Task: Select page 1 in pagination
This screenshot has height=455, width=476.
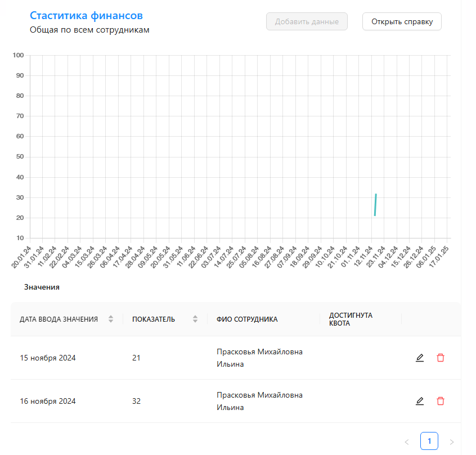Action: (x=429, y=441)
